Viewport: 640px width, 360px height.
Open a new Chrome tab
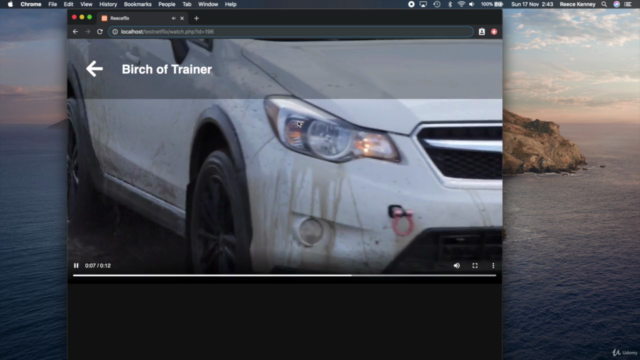click(196, 18)
